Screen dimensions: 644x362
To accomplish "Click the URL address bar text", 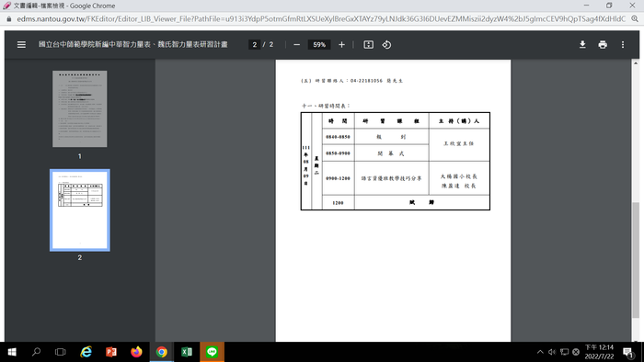I will pyautogui.click(x=321, y=19).
